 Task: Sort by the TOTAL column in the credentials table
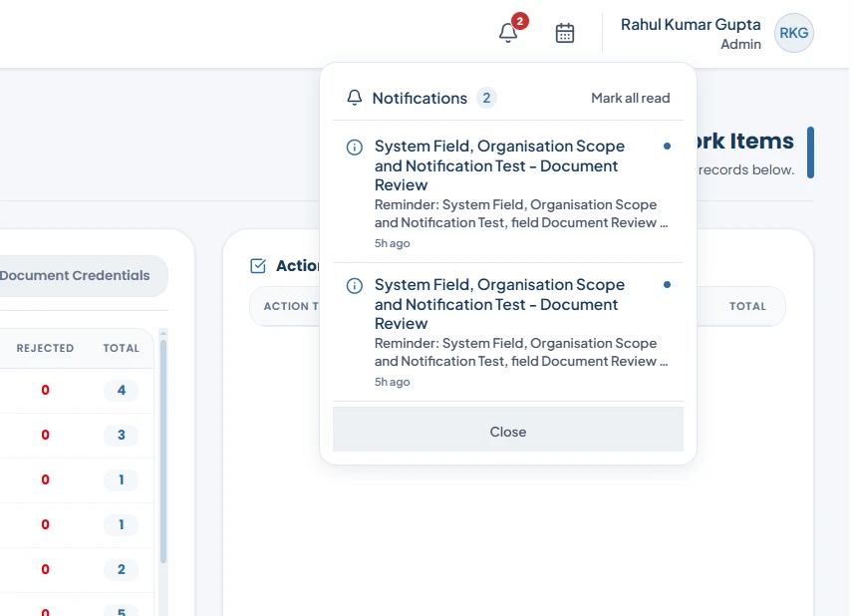(122, 348)
